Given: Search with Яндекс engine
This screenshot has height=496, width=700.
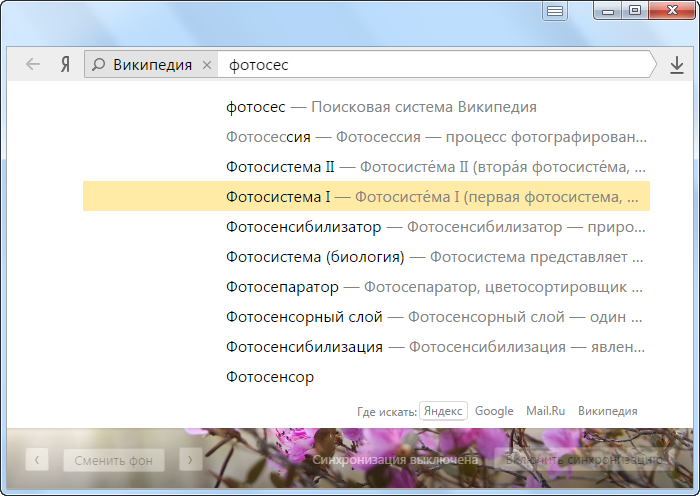Looking at the screenshot, I should [x=443, y=411].
